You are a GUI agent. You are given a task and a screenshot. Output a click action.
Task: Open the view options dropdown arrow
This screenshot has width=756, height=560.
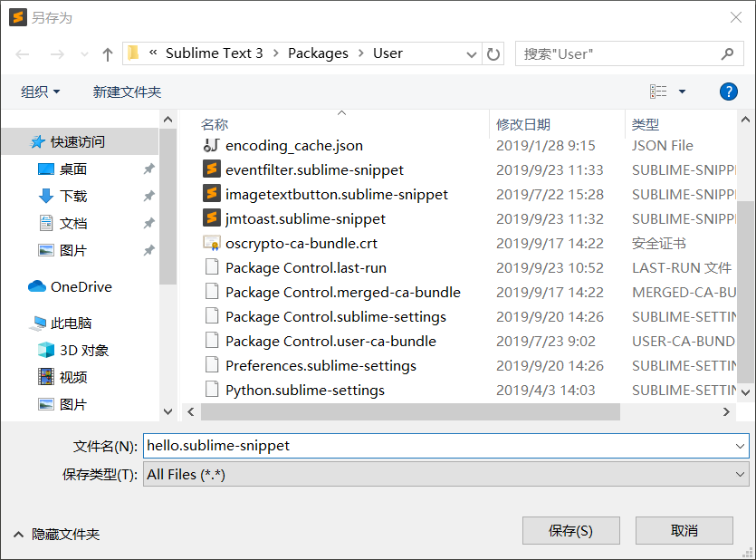[x=682, y=92]
